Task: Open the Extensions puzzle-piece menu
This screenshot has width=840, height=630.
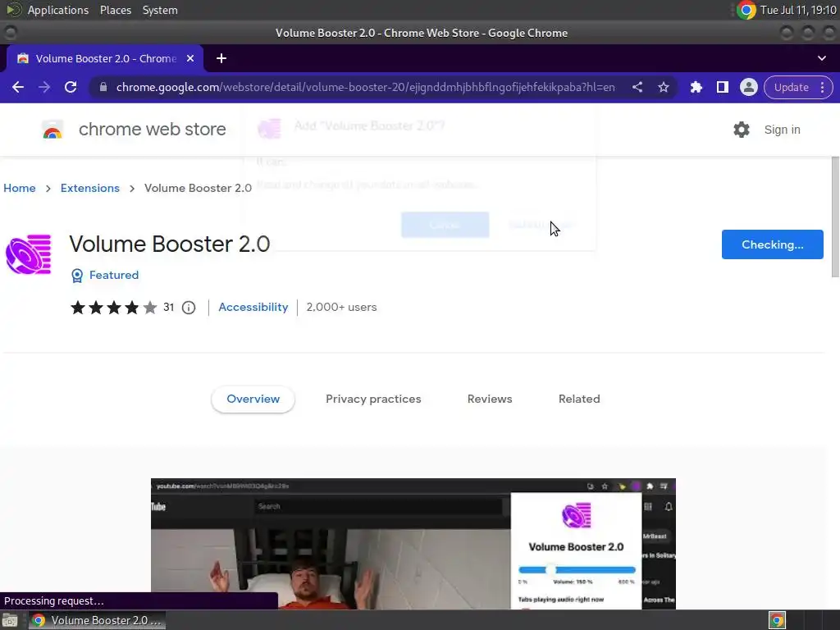Action: (696, 87)
